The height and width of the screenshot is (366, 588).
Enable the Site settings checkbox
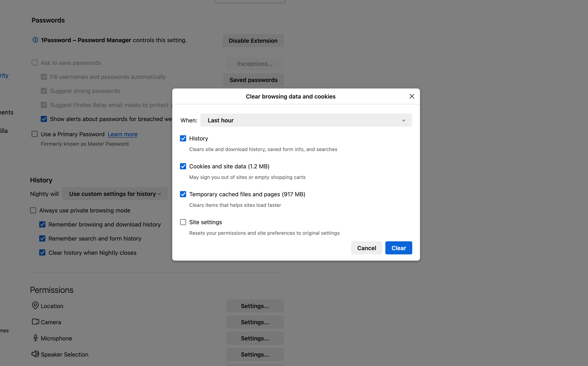pos(183,222)
